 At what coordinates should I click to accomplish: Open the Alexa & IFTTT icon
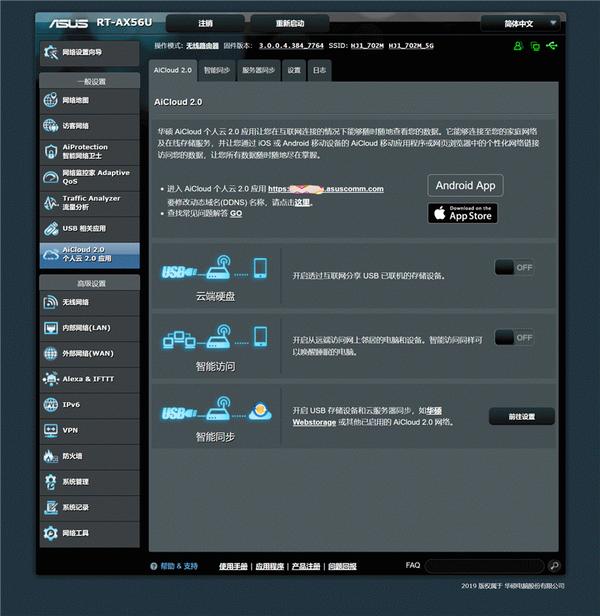[x=51, y=379]
